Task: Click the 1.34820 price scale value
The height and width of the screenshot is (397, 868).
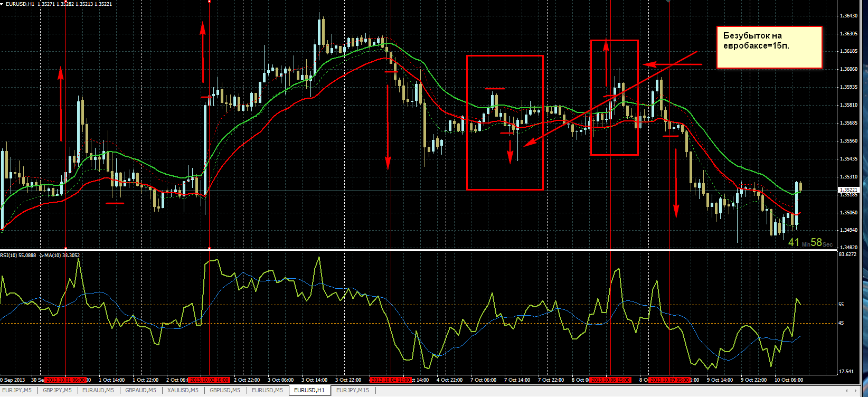Action: [x=848, y=247]
